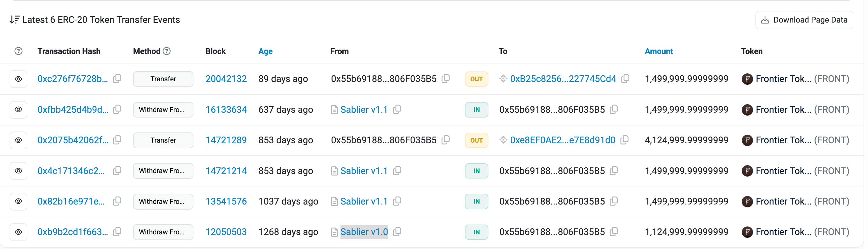
Task: Copy transaction hash 0xc276f76728b
Action: (117, 79)
